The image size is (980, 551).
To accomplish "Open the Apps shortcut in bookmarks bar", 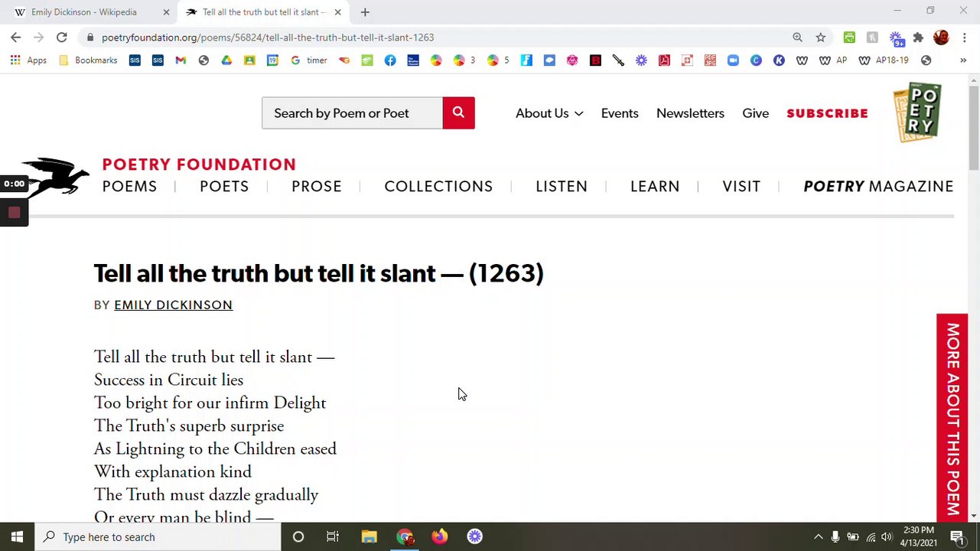I will coord(30,60).
